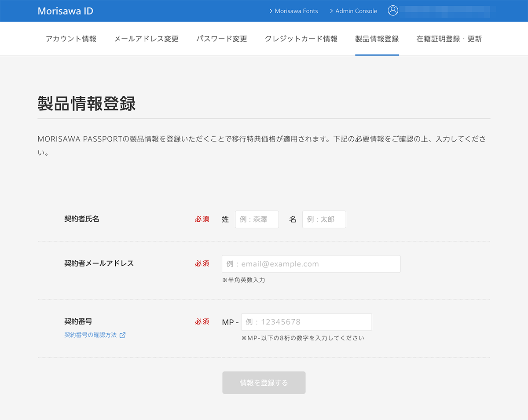The image size is (528, 420).
Task: Focus the 契約者メールアドレス email field
Action: [x=311, y=264]
